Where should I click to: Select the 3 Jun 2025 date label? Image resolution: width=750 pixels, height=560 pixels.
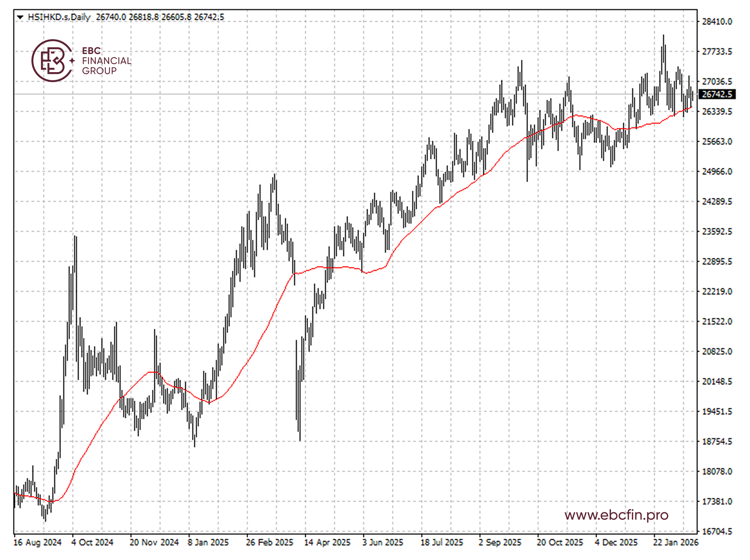click(x=382, y=542)
